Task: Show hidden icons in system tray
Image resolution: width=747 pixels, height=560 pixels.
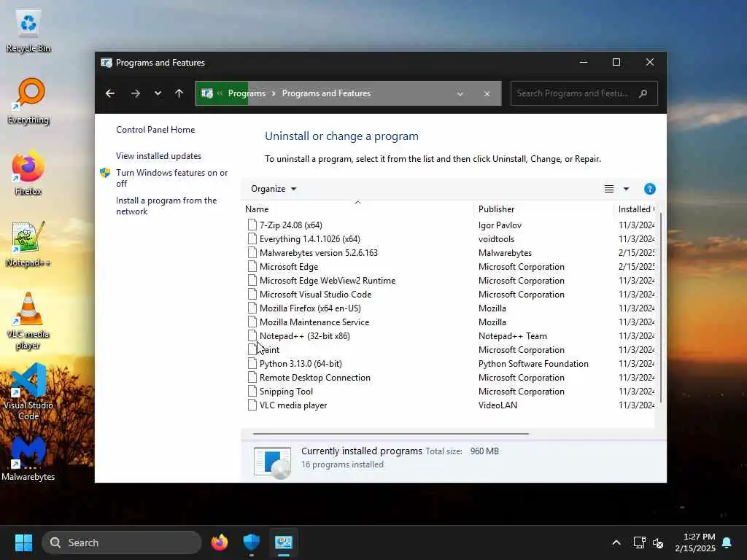Action: click(616, 542)
